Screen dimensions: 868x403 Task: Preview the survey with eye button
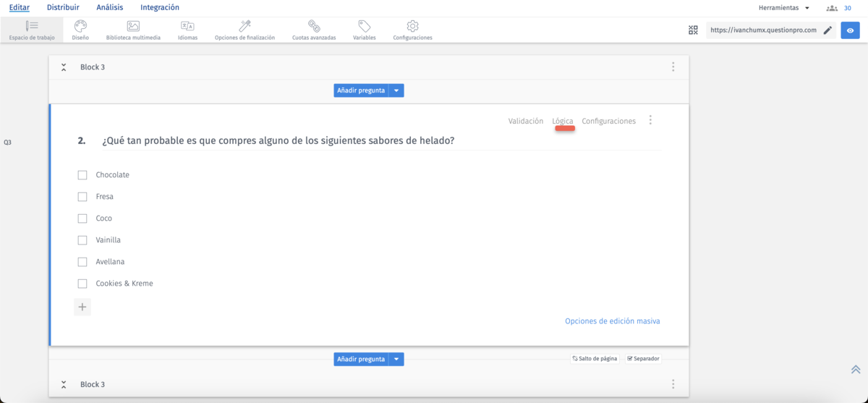coord(850,30)
